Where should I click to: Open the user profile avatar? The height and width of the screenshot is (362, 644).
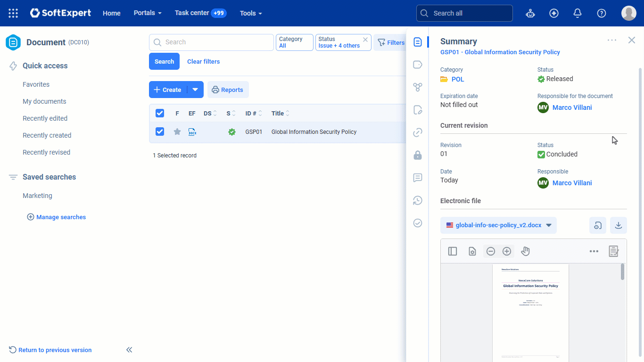(629, 13)
